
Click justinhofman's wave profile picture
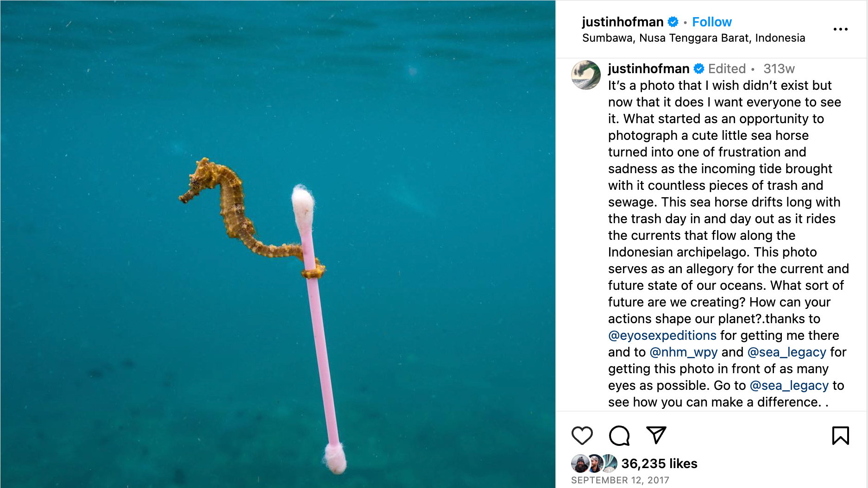point(586,75)
